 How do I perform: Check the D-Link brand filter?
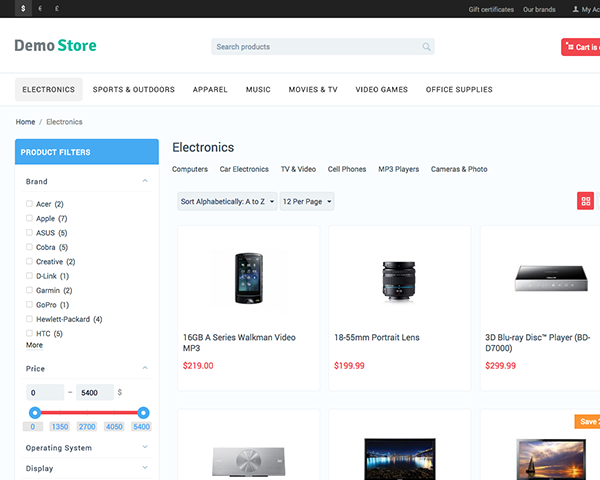pyautogui.click(x=29, y=276)
